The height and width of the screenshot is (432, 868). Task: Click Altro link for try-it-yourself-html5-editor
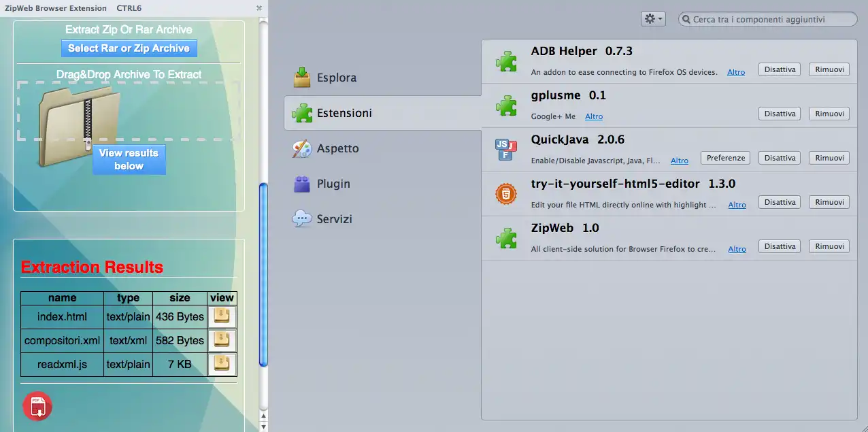click(737, 205)
